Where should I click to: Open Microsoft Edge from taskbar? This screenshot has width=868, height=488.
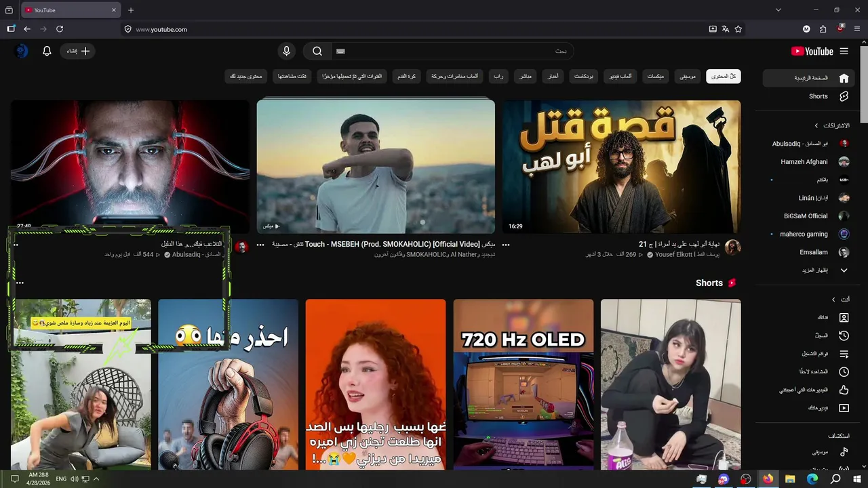pos(812,479)
